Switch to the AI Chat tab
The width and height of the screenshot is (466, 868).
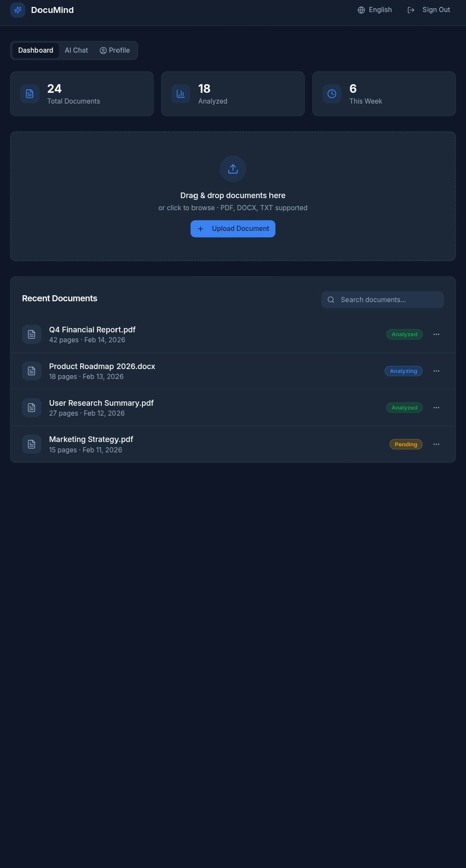tap(76, 50)
